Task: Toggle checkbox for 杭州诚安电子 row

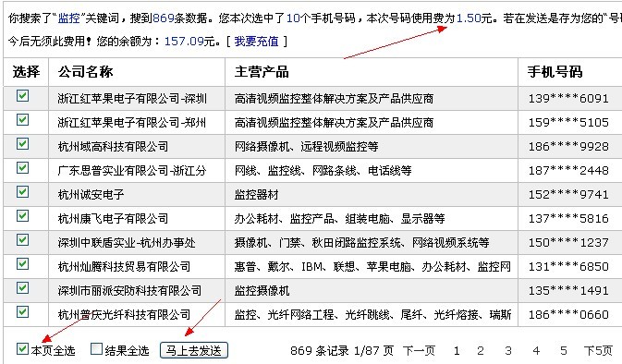Action: [22, 192]
